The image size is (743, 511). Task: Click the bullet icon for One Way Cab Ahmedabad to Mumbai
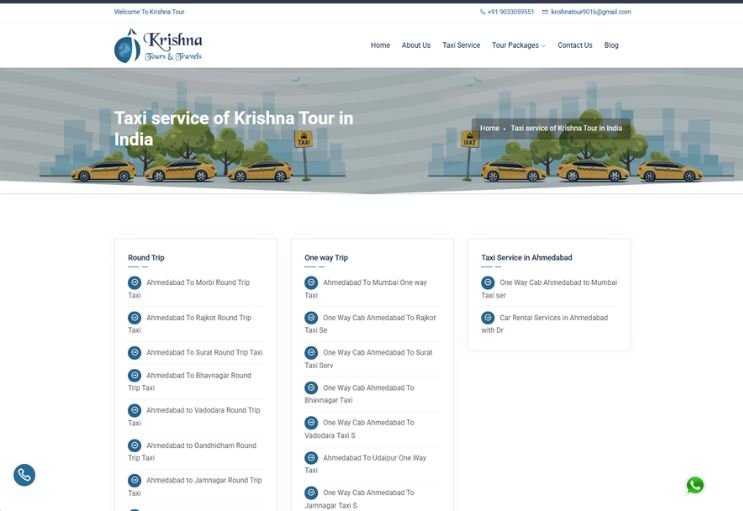488,283
